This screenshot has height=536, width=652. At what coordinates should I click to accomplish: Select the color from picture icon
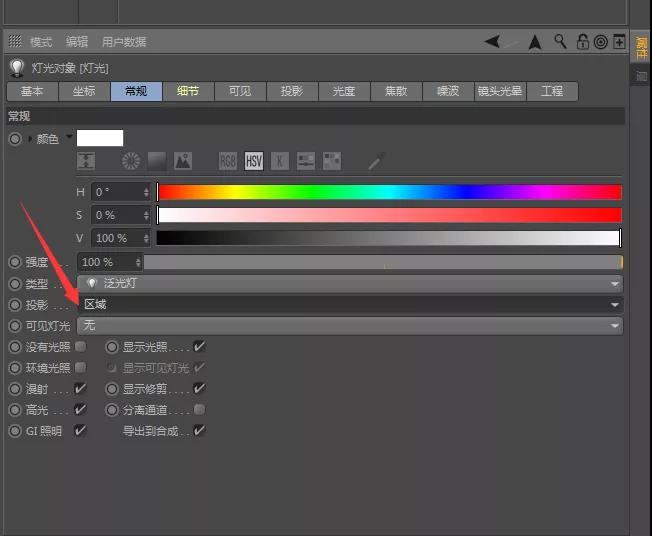(182, 161)
